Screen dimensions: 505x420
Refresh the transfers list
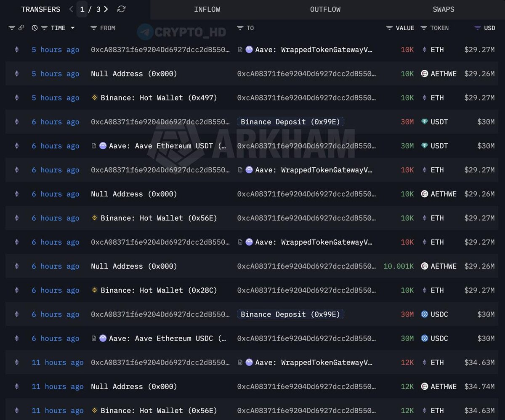pos(121,9)
